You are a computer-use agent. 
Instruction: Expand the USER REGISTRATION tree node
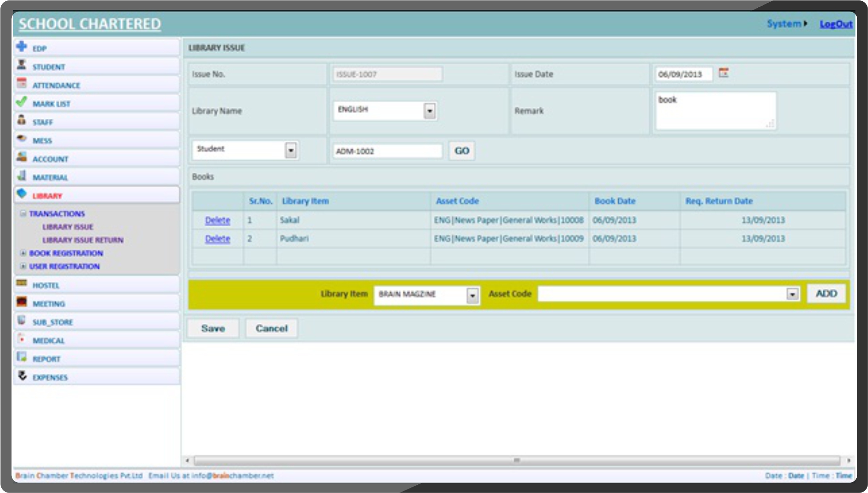(23, 266)
